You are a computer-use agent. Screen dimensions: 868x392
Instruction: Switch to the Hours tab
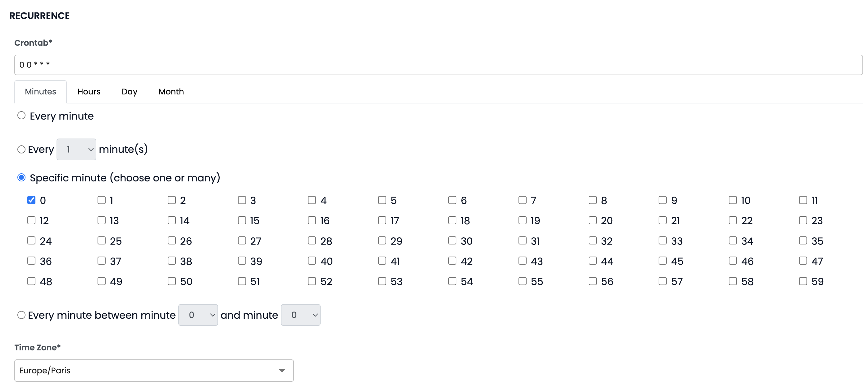(x=89, y=92)
